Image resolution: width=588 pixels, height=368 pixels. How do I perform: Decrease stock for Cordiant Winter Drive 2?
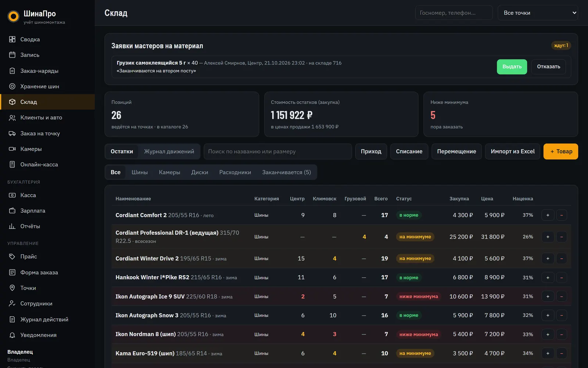pos(562,259)
